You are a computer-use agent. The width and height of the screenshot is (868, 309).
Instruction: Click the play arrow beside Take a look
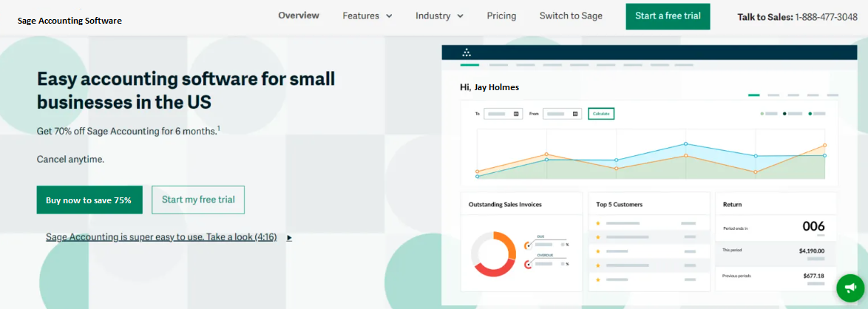pyautogui.click(x=289, y=238)
